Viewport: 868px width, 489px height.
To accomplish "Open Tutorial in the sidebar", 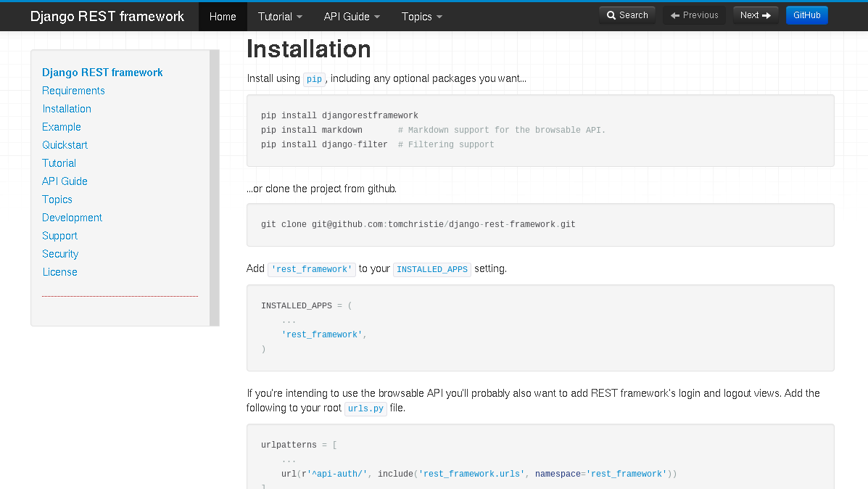I will tap(59, 163).
